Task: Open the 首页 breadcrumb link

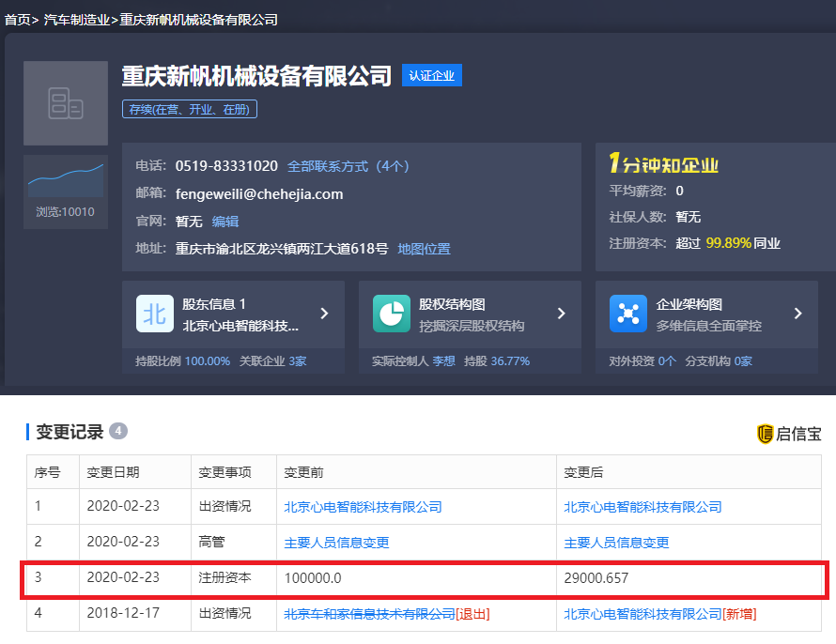Action: [14, 17]
